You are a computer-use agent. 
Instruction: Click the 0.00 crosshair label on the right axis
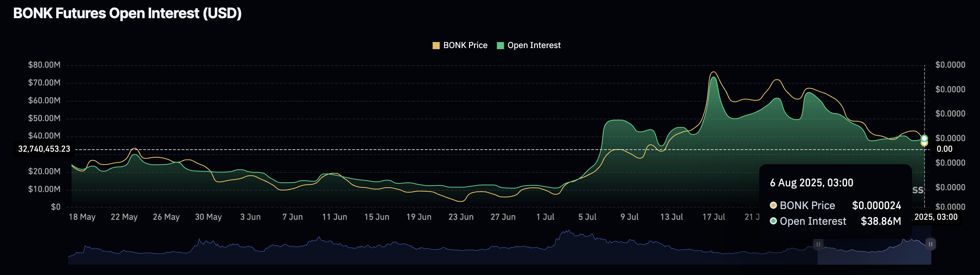click(944, 149)
